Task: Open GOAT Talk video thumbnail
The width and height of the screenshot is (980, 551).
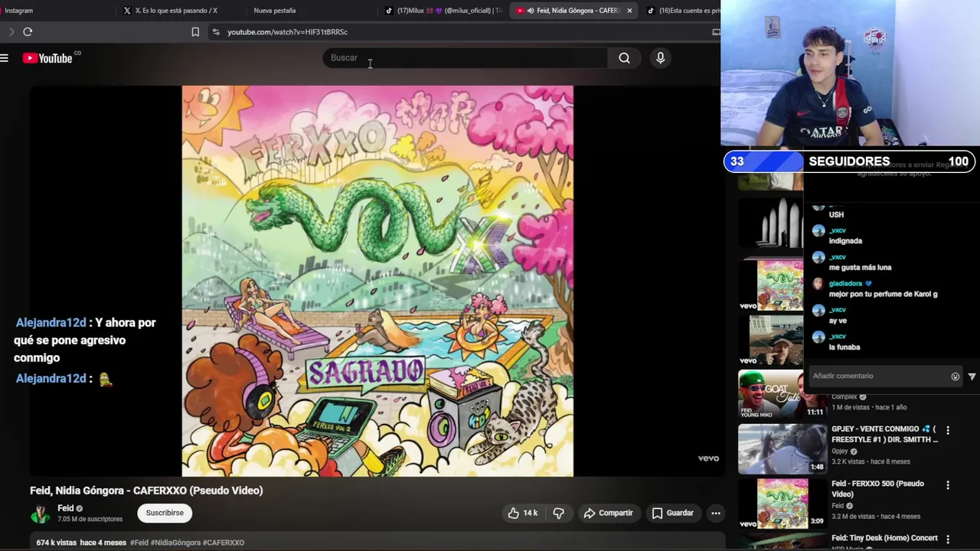Action: coord(782,394)
